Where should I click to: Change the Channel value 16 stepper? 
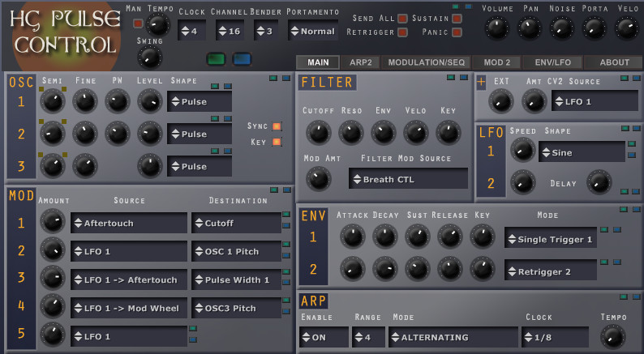click(230, 31)
